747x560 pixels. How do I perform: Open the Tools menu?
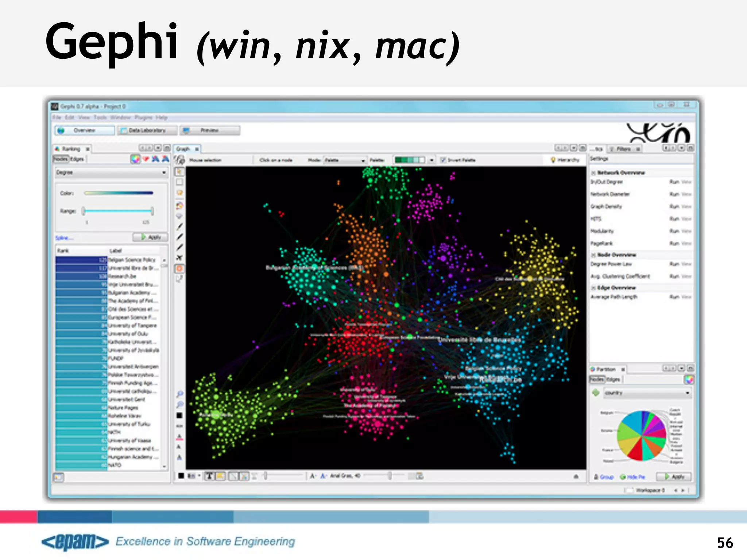click(100, 117)
